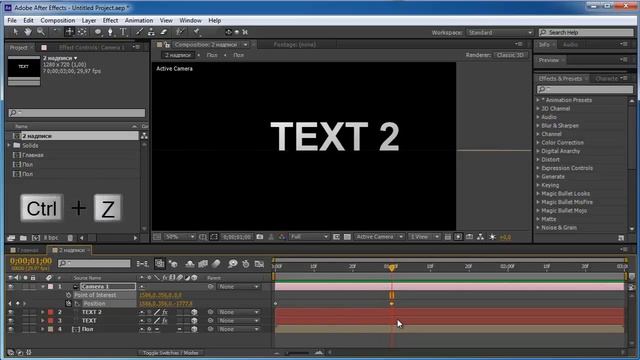Open the Composition menu

pyautogui.click(x=58, y=20)
